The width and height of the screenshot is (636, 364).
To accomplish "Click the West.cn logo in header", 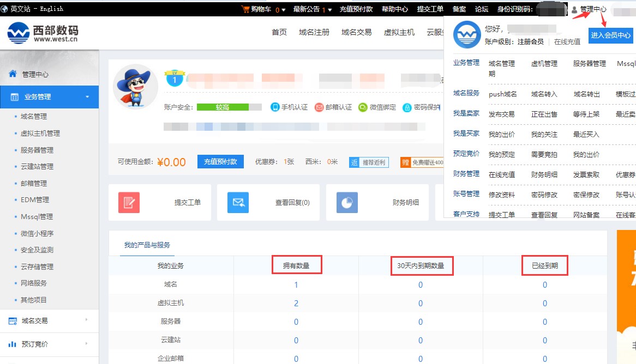I will tap(43, 33).
